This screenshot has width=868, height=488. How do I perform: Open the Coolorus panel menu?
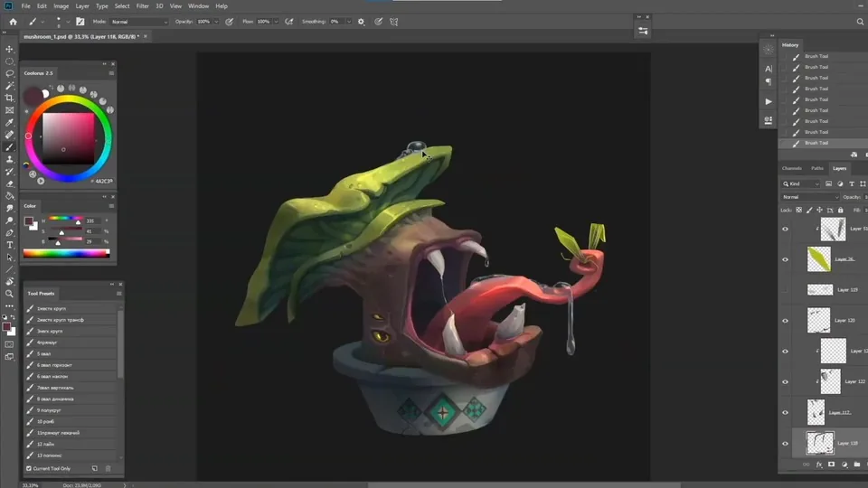coord(111,73)
